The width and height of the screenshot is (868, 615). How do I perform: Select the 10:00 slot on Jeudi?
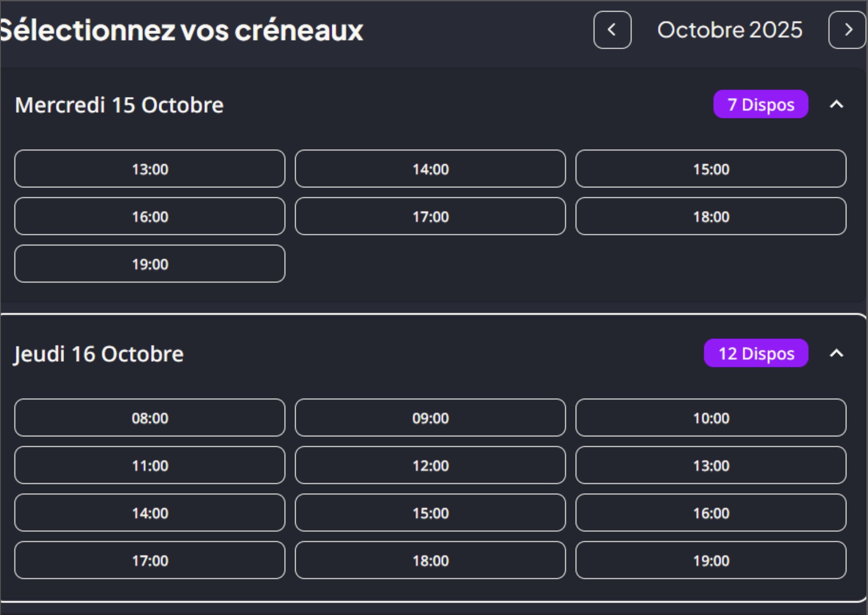[711, 418]
